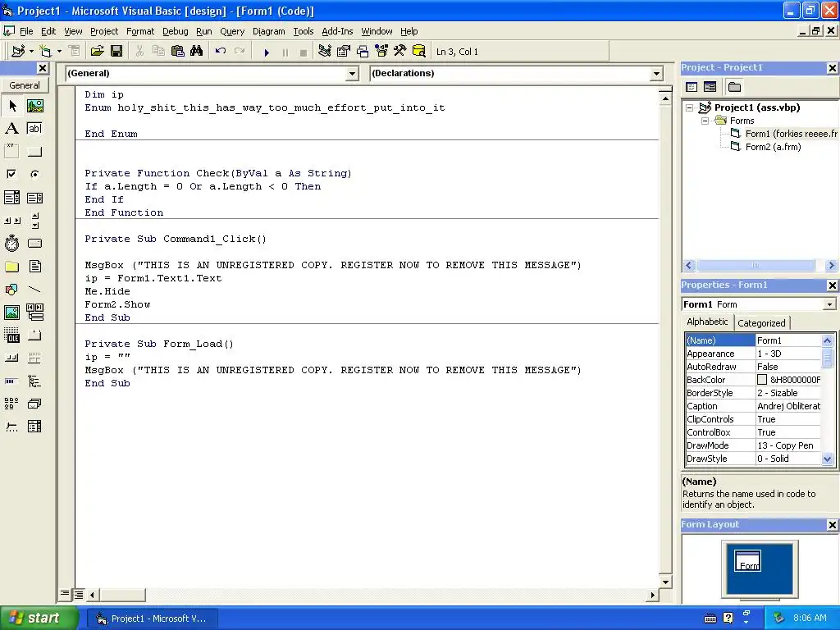Choose the Shape control tool
This screenshot has width=840, height=630.
[x=11, y=290]
